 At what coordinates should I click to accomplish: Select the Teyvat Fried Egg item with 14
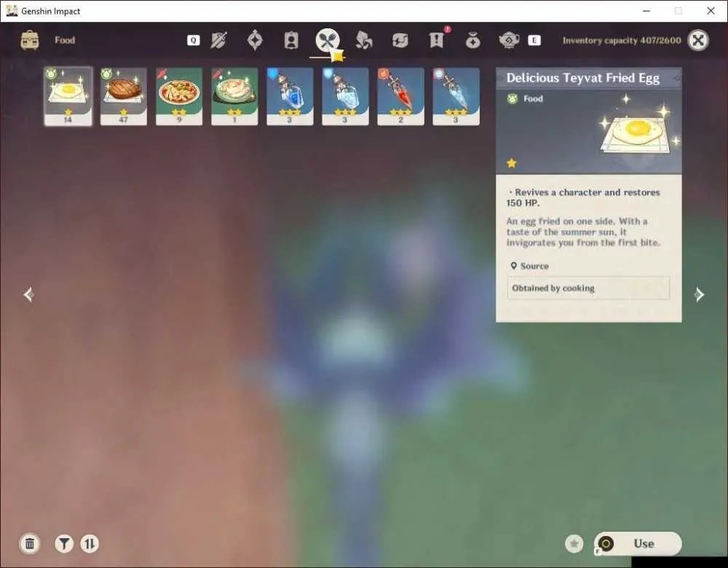68,96
